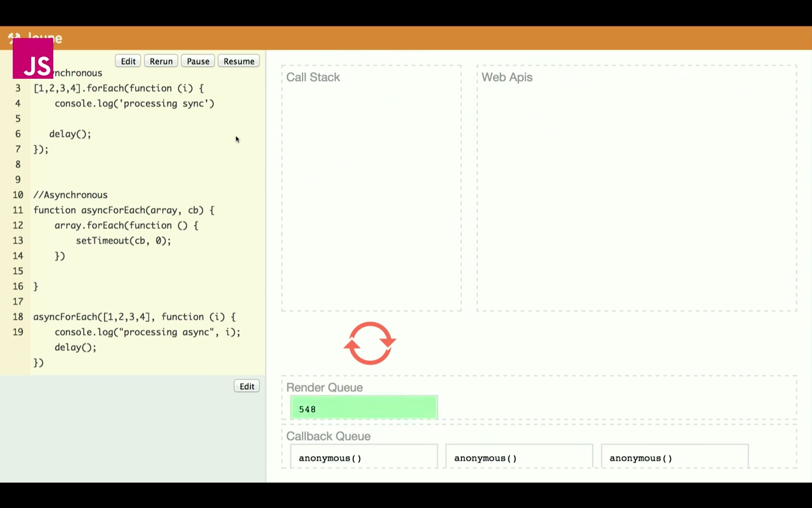812x508 pixels.
Task: Select the green '548' render queue task
Action: click(363, 409)
